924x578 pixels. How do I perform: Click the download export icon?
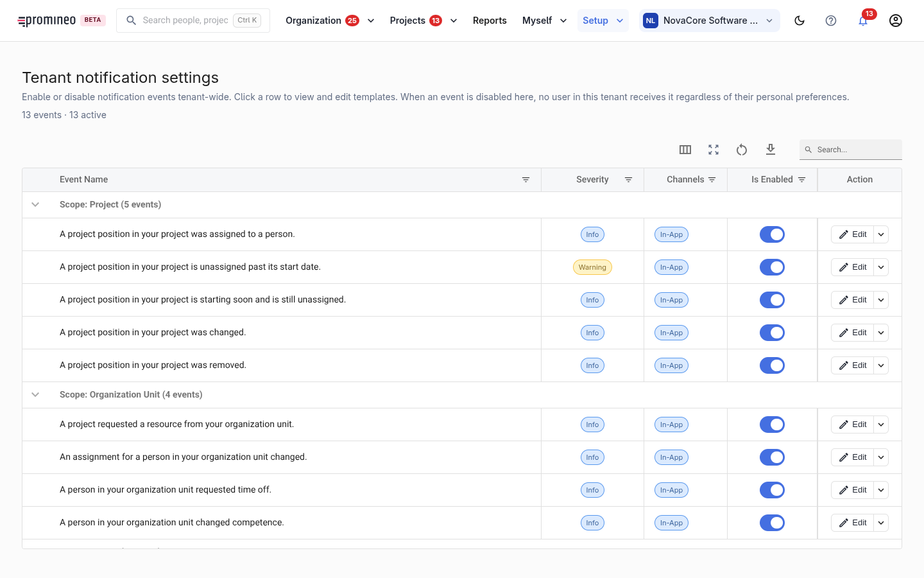click(x=771, y=150)
